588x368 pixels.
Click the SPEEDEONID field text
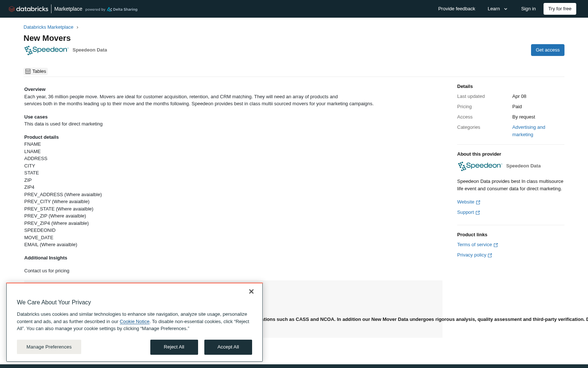(40, 230)
